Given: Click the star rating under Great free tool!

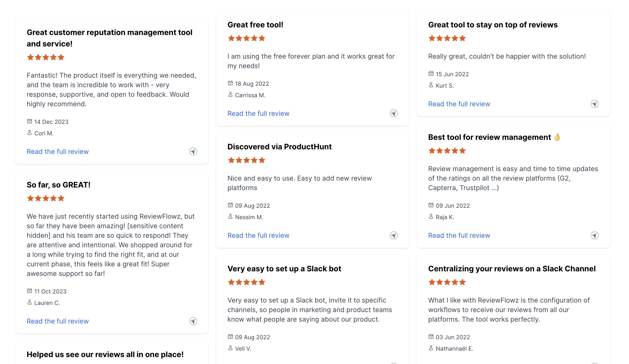Looking at the screenshot, I should [246, 38].
